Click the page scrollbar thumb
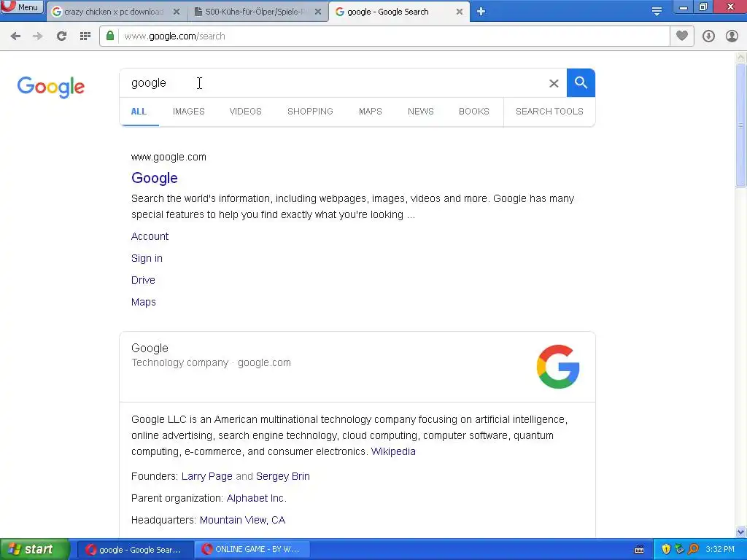 pyautogui.click(x=741, y=125)
